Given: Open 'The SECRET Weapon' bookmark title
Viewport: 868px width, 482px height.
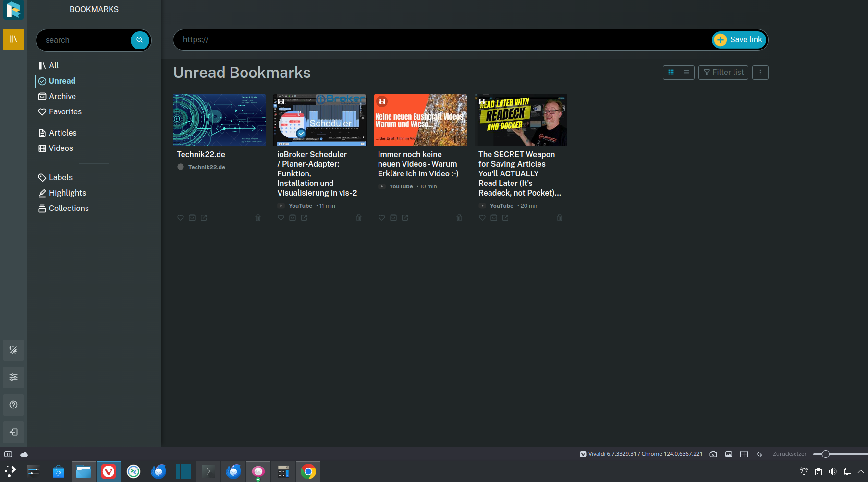Looking at the screenshot, I should click(x=520, y=173).
